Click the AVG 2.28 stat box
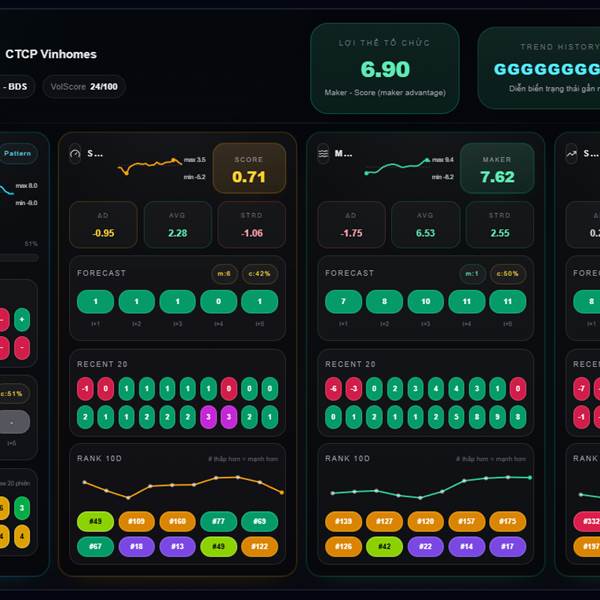The height and width of the screenshot is (600, 600). coord(178,225)
